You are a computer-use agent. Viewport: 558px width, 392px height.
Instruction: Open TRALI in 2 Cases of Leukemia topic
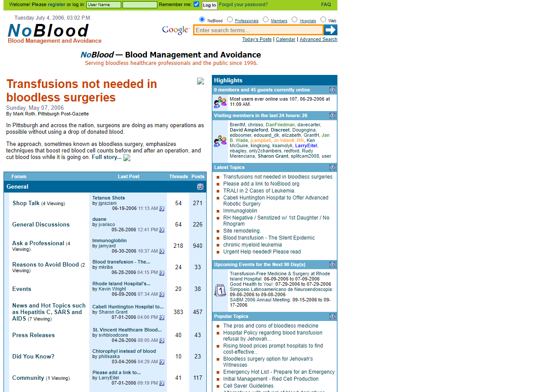click(x=259, y=191)
